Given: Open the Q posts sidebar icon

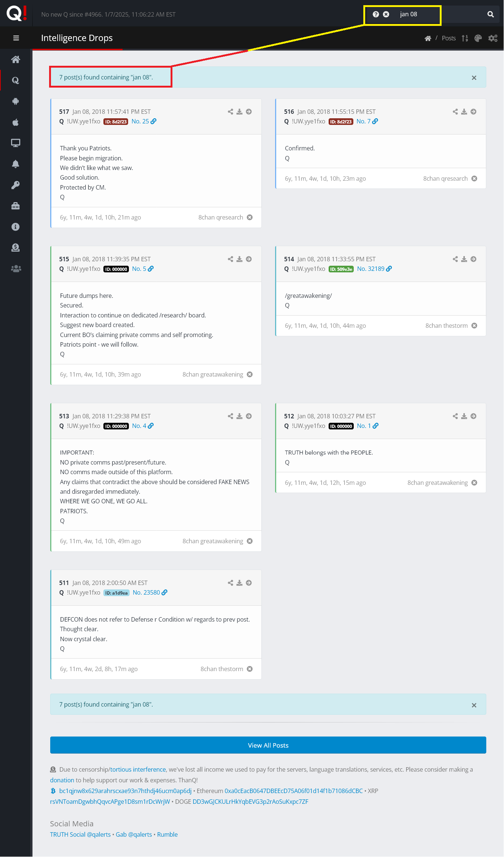Looking at the screenshot, I should click(x=16, y=81).
